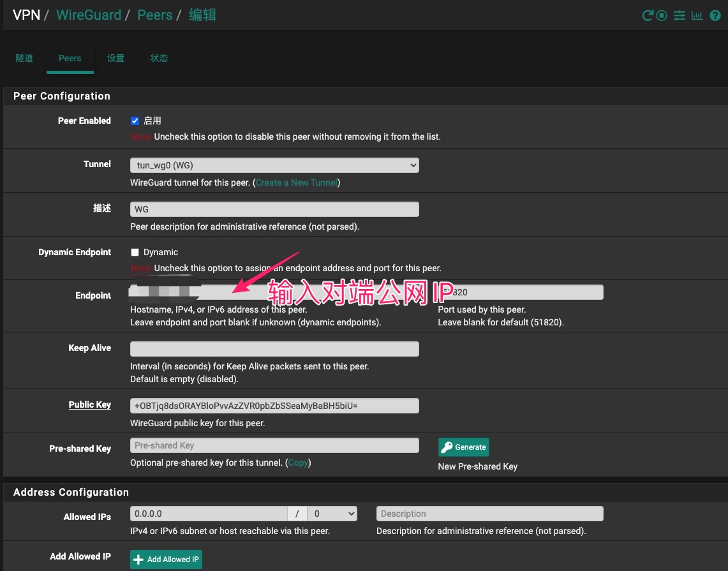Open the Tunnel tun_wg0 dropdown
Image resolution: width=728 pixels, height=571 pixels.
(x=274, y=165)
